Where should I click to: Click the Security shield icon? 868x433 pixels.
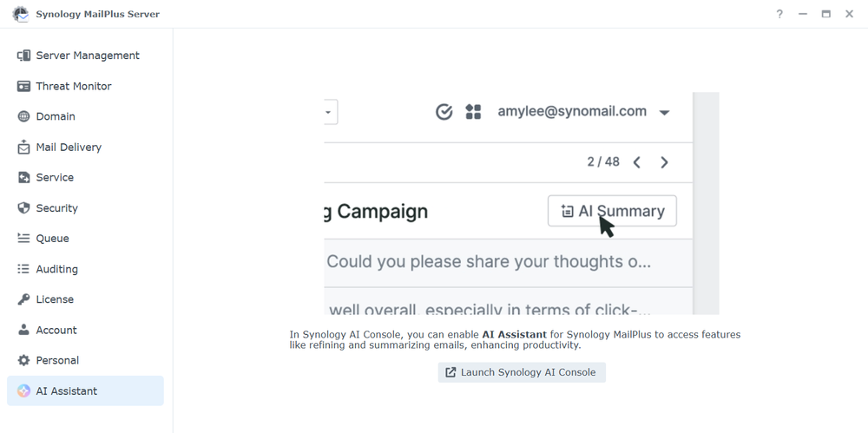(x=23, y=208)
